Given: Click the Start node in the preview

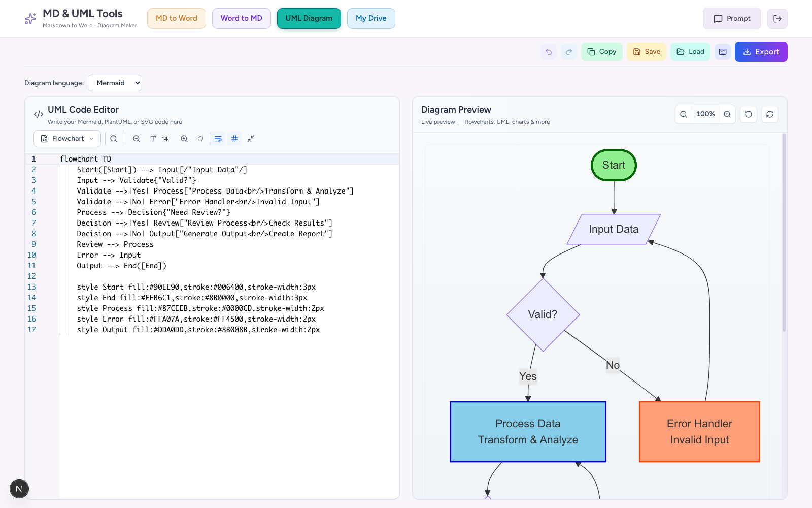Looking at the screenshot, I should (x=614, y=165).
